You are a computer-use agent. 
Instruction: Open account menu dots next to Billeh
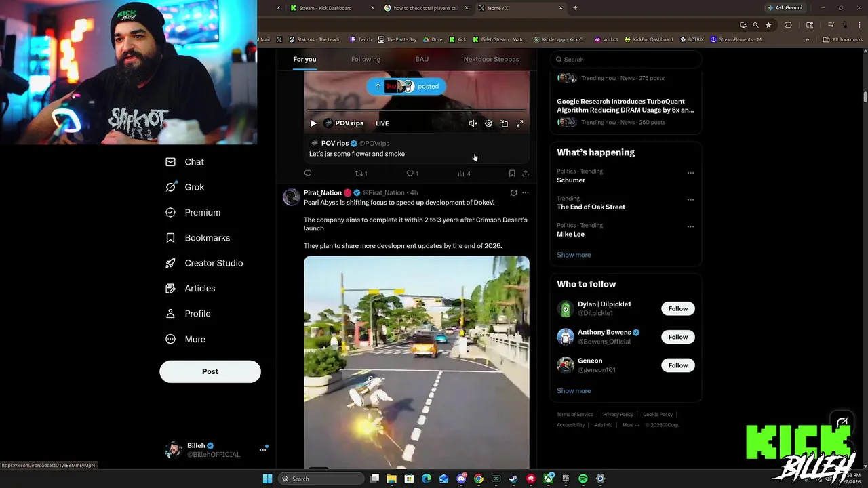coord(263,449)
